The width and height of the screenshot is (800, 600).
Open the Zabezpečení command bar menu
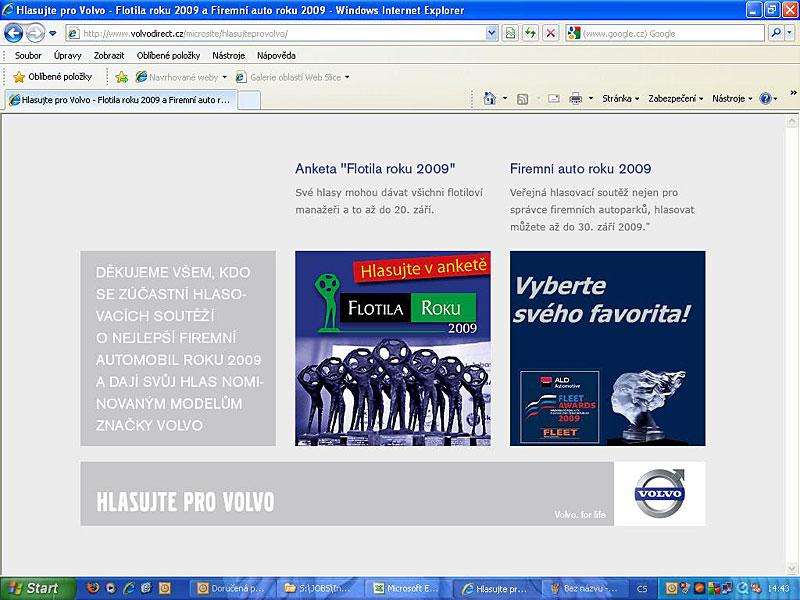tap(676, 98)
